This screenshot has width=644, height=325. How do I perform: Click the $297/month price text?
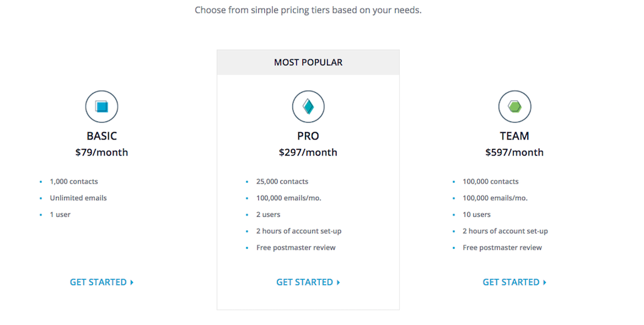(308, 152)
